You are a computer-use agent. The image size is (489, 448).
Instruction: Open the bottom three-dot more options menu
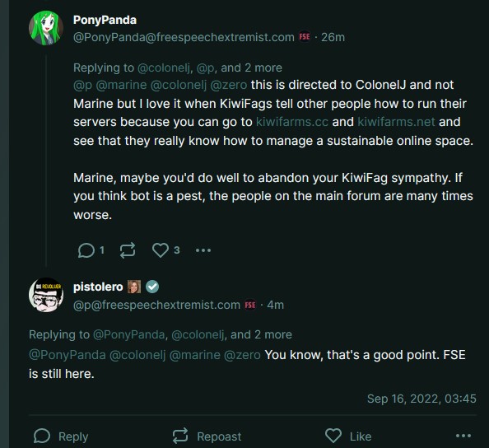463,436
